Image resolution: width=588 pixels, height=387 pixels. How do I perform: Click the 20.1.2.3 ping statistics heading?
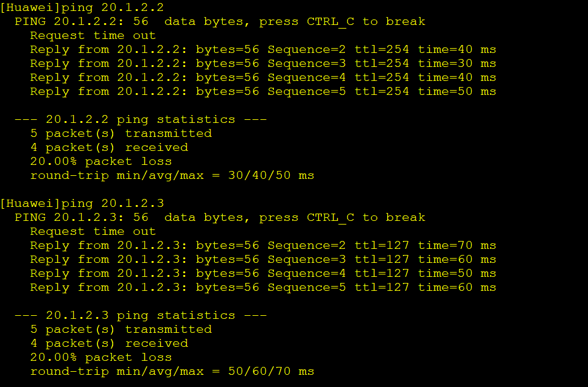141,315
